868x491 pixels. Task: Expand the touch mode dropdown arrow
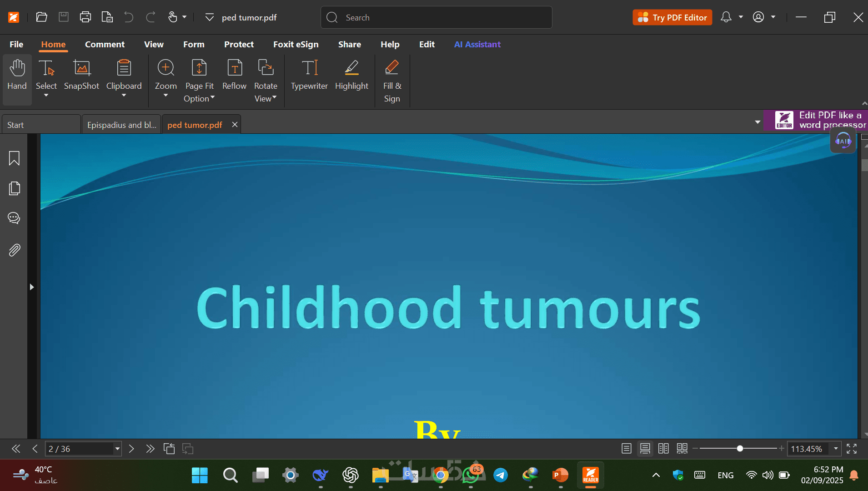click(184, 17)
